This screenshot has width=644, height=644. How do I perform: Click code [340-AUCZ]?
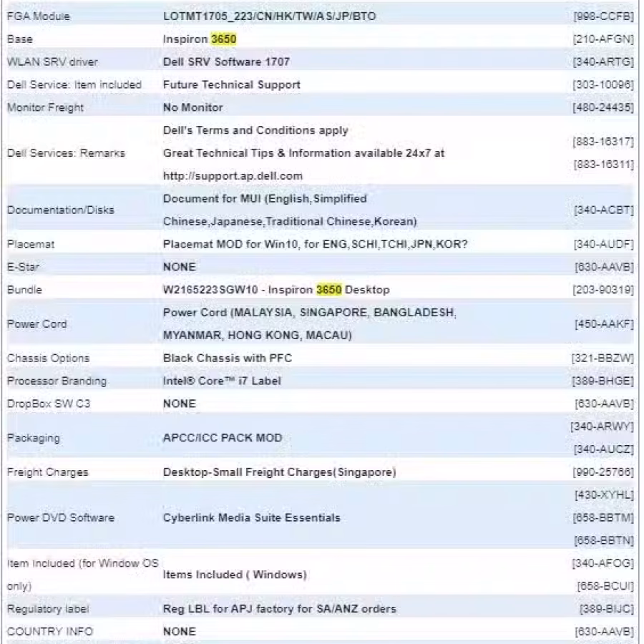[603, 449]
